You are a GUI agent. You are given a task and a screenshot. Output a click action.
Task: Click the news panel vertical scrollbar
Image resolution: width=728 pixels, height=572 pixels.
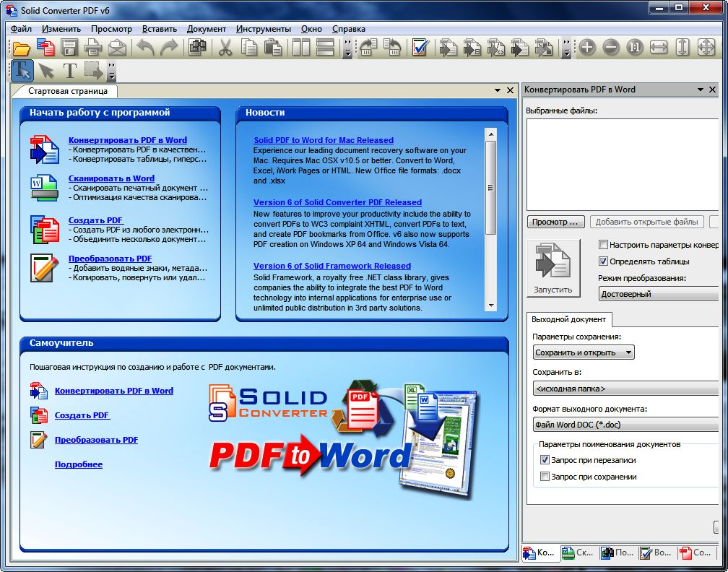pyautogui.click(x=491, y=188)
